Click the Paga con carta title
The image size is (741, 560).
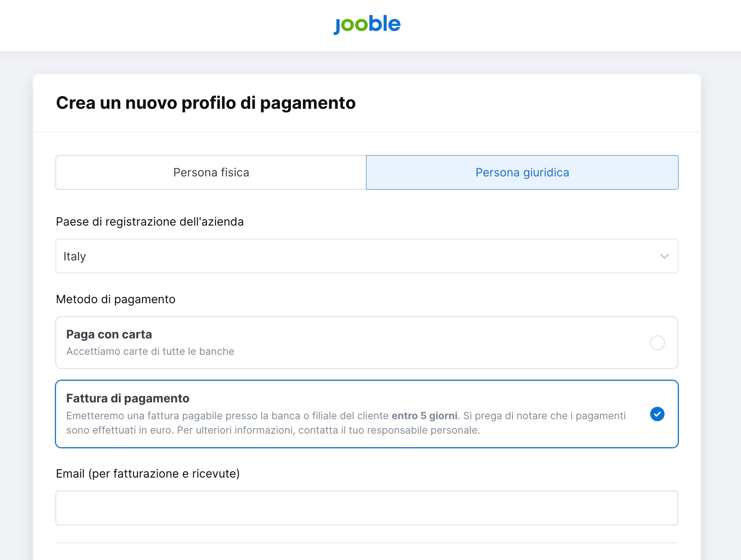click(x=109, y=334)
